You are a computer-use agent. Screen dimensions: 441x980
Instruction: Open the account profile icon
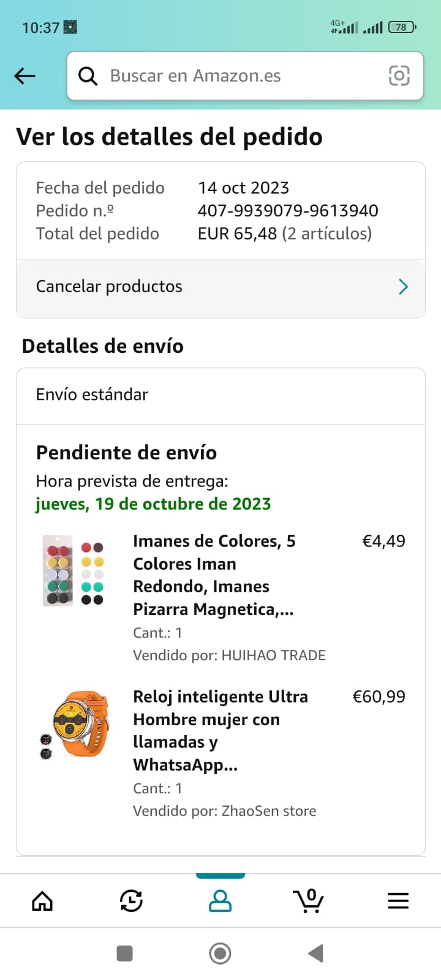pos(221,901)
